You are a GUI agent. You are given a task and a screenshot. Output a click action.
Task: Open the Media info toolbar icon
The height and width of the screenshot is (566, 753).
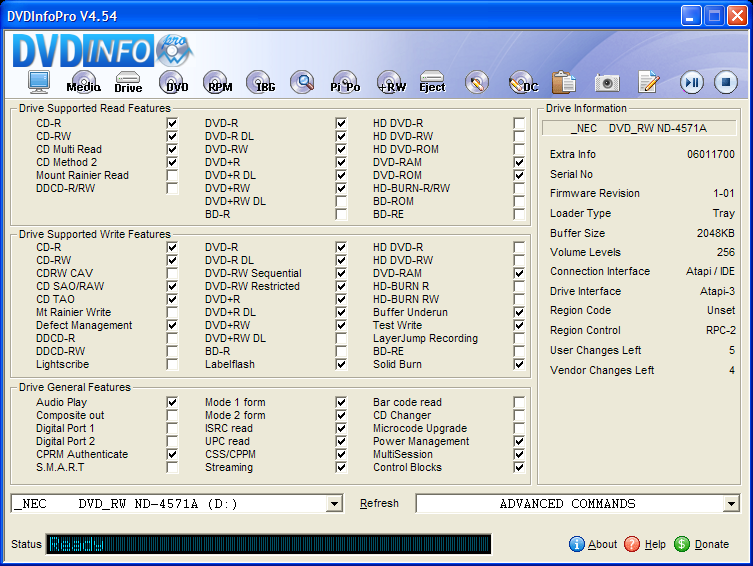(83, 82)
